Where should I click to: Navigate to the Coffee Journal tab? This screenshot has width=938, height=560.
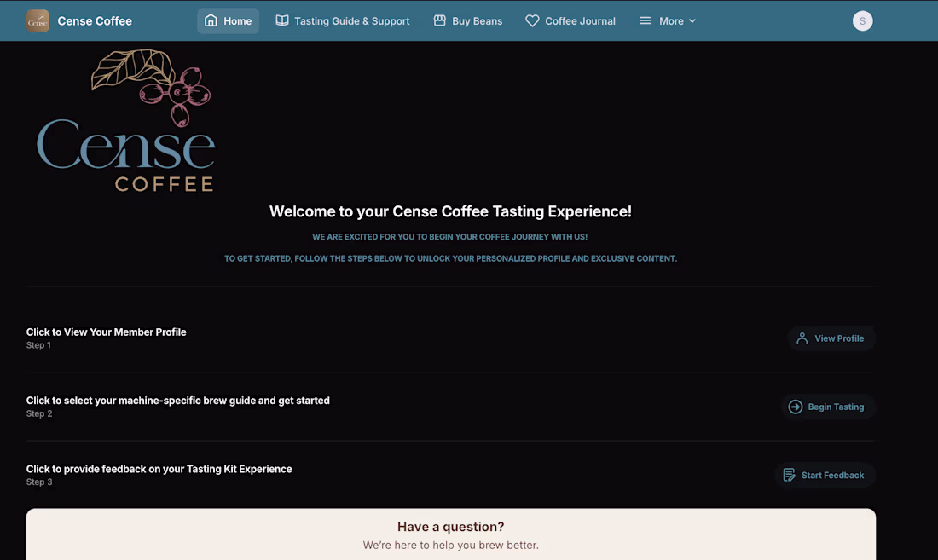click(570, 20)
